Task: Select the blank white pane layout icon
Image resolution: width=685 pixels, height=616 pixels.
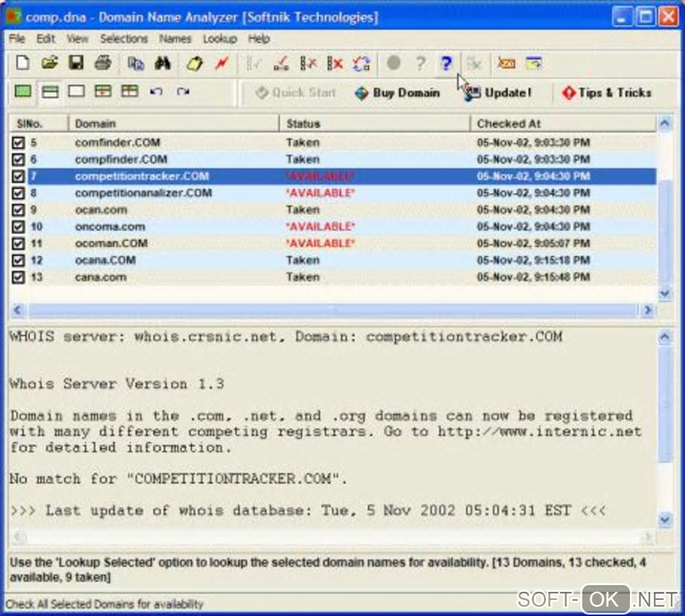Action: click(77, 92)
